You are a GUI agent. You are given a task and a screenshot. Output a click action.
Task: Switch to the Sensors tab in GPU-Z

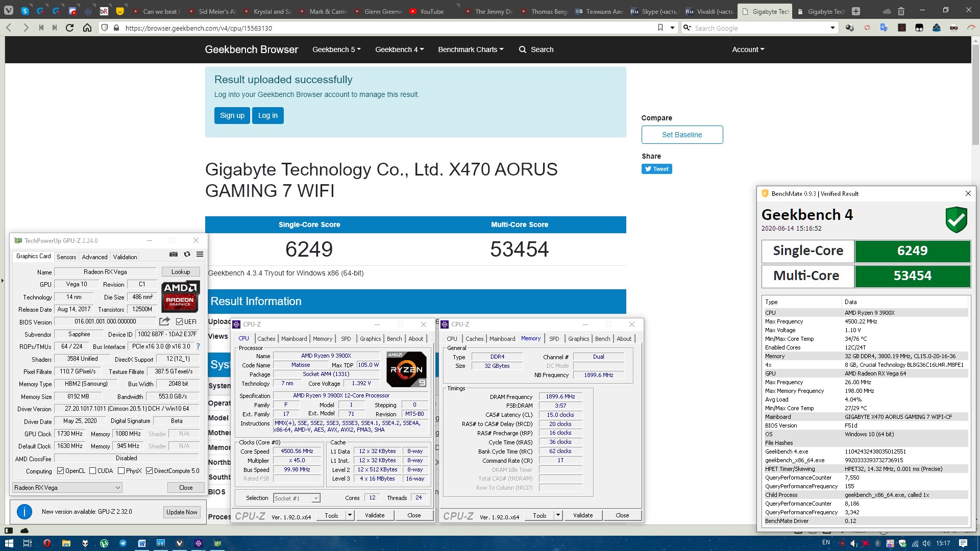pyautogui.click(x=66, y=257)
